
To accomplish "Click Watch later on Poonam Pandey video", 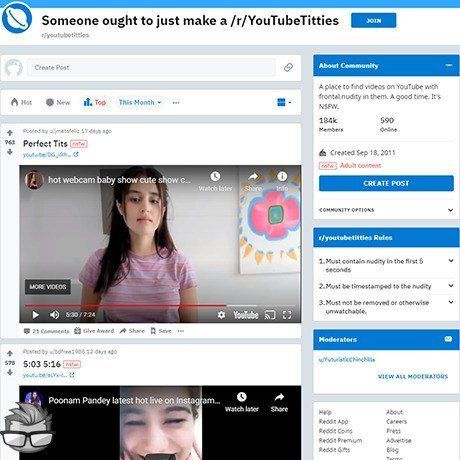I will 242,402.
